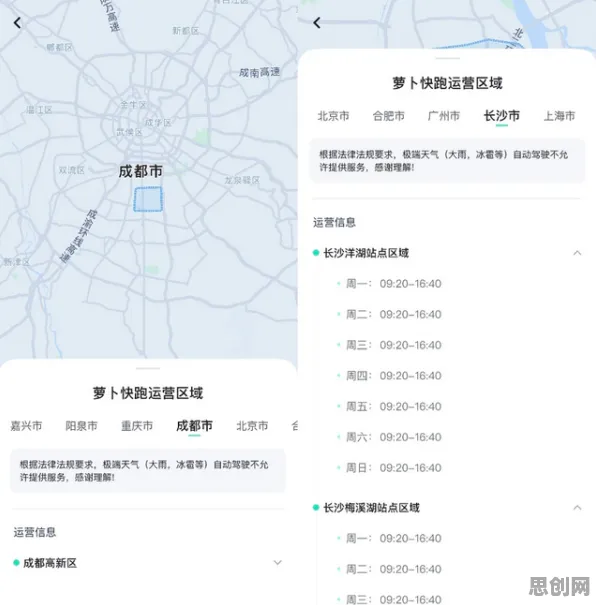Click 萝卜快跑运营区域 title in Changsha panel
The height and width of the screenshot is (605, 596).
click(x=447, y=83)
